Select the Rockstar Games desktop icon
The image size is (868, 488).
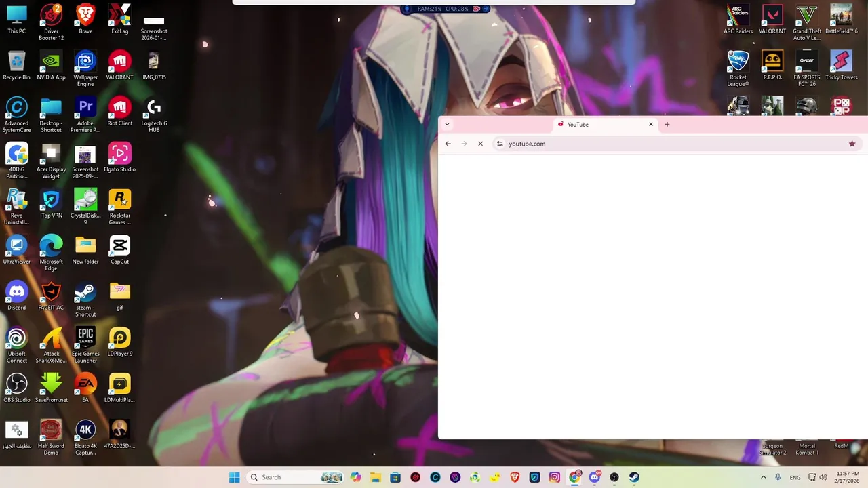click(x=120, y=206)
